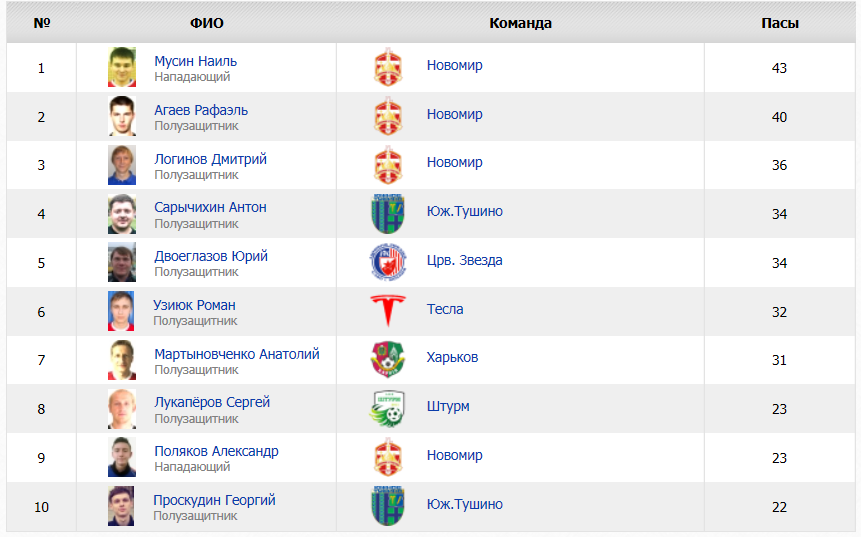Open player profile Мусин Наиль

195,61
